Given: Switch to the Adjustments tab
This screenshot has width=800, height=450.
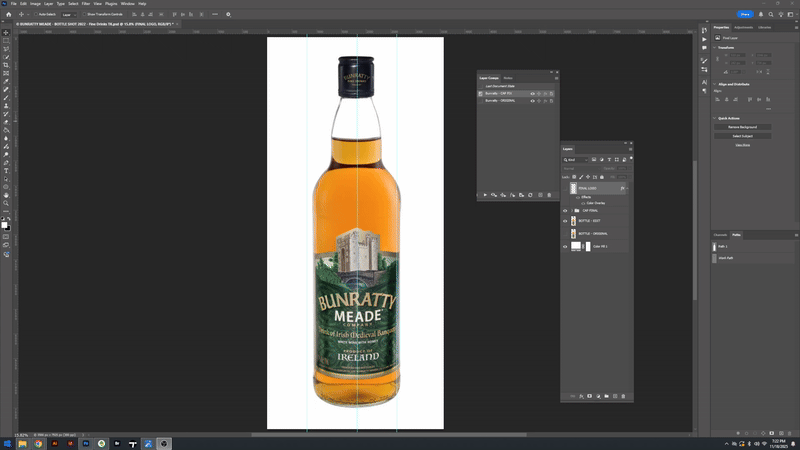Looking at the screenshot, I should point(743,28).
